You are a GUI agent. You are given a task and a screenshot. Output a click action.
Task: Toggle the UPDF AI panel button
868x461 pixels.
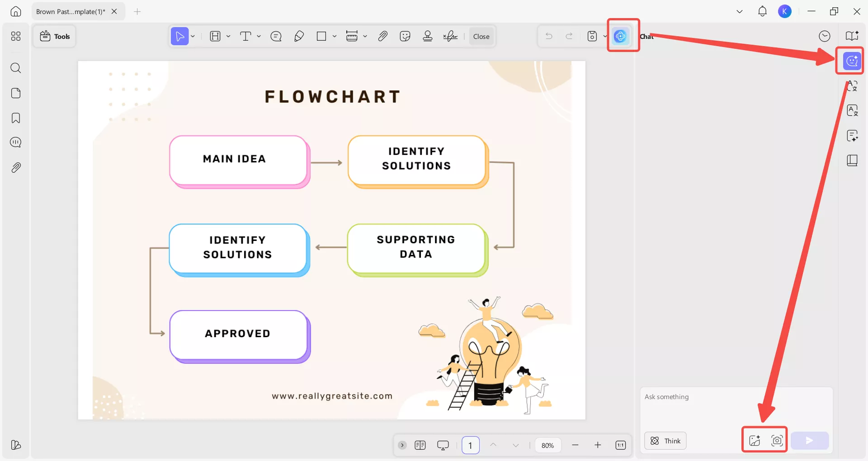(x=621, y=36)
